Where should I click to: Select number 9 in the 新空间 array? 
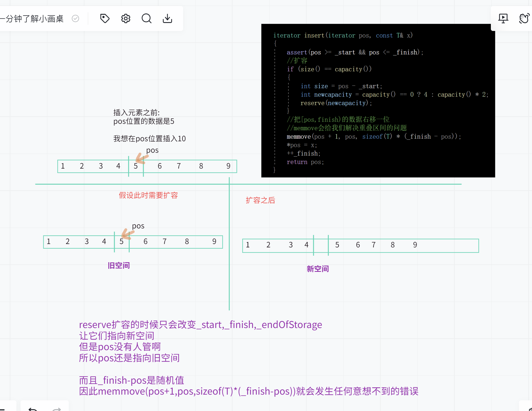pos(415,245)
